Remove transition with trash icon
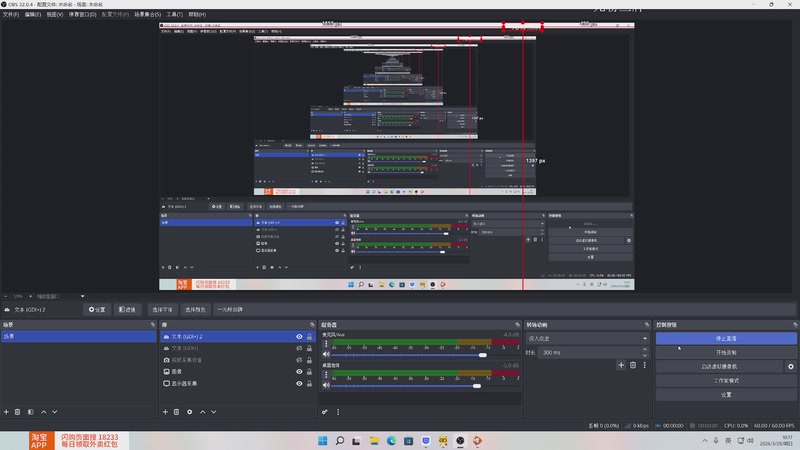This screenshot has width=800, height=450. (633, 365)
